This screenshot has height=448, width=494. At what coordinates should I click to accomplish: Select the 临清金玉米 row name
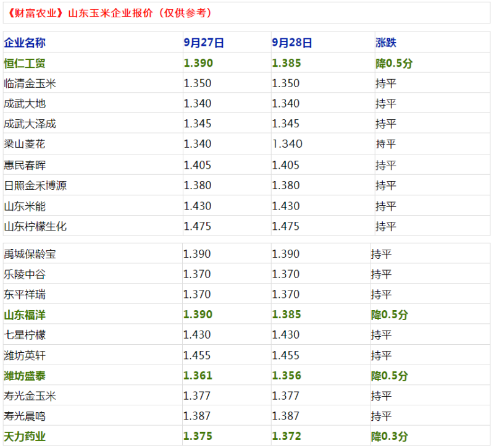coord(30,83)
